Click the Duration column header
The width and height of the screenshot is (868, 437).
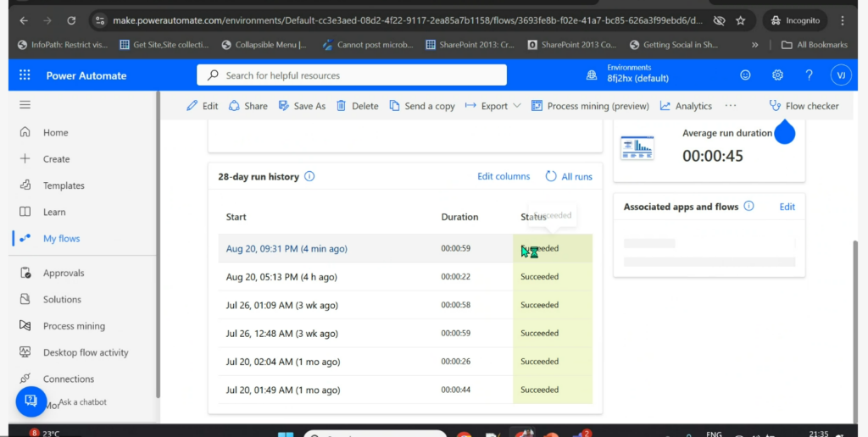click(459, 217)
